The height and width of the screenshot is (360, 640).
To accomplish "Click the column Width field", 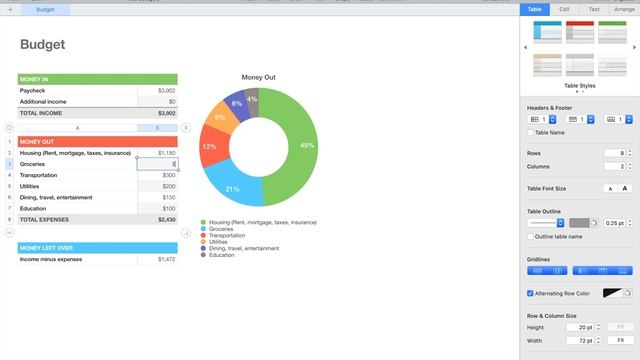I will [581, 340].
